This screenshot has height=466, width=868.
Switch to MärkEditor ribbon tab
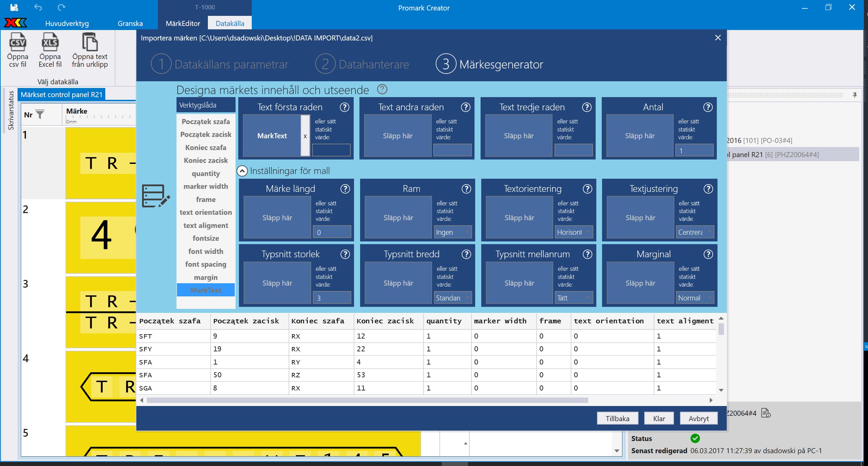183,23
